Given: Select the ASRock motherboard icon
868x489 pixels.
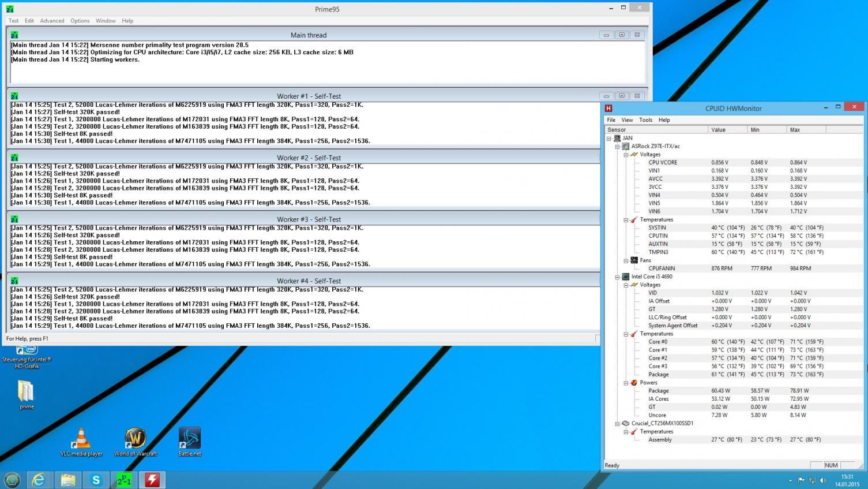Looking at the screenshot, I should 626,146.
